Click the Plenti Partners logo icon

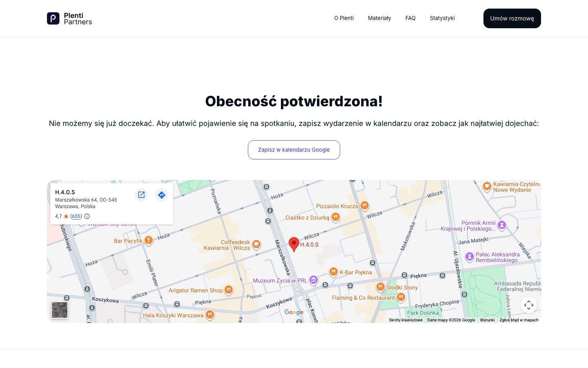[53, 18]
